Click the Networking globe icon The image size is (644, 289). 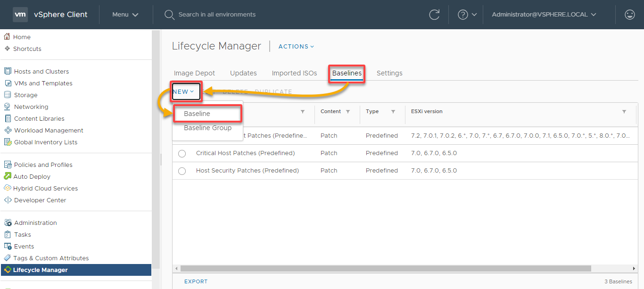point(8,107)
